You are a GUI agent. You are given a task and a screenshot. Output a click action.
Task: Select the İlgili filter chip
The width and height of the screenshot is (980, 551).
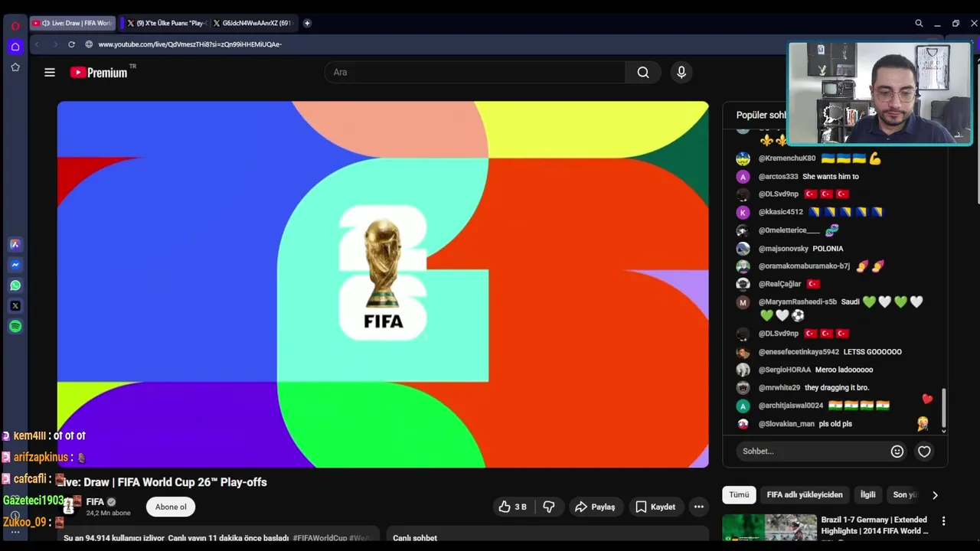pyautogui.click(x=867, y=494)
